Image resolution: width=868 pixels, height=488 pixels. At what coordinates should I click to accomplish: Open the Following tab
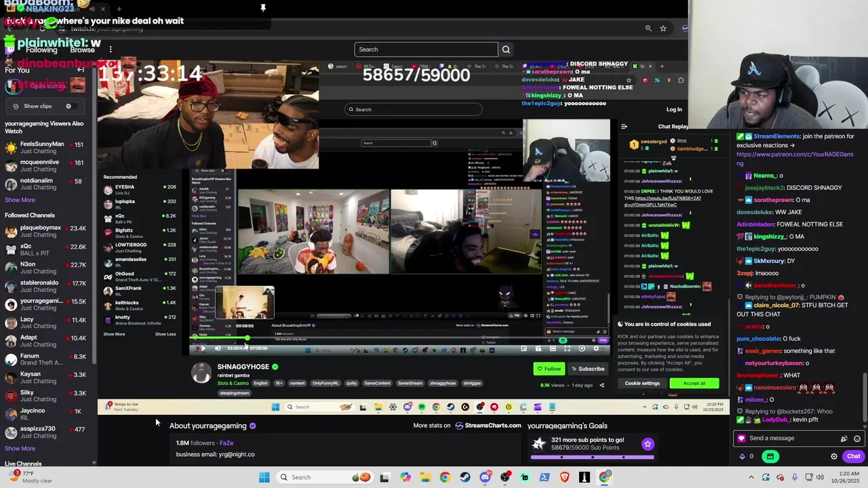pos(41,50)
